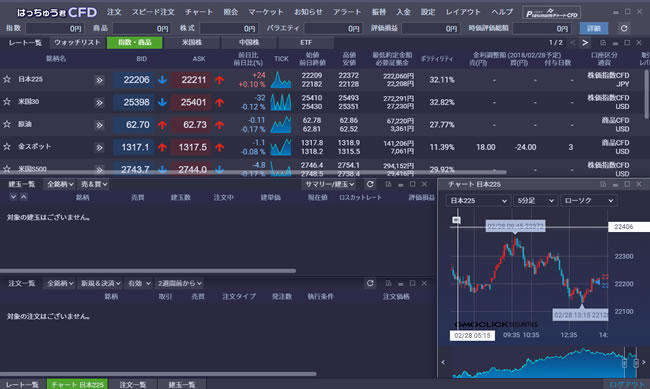Open the 5分足 timeframe dropdown
Screen dimensions: 650x389
535,201
